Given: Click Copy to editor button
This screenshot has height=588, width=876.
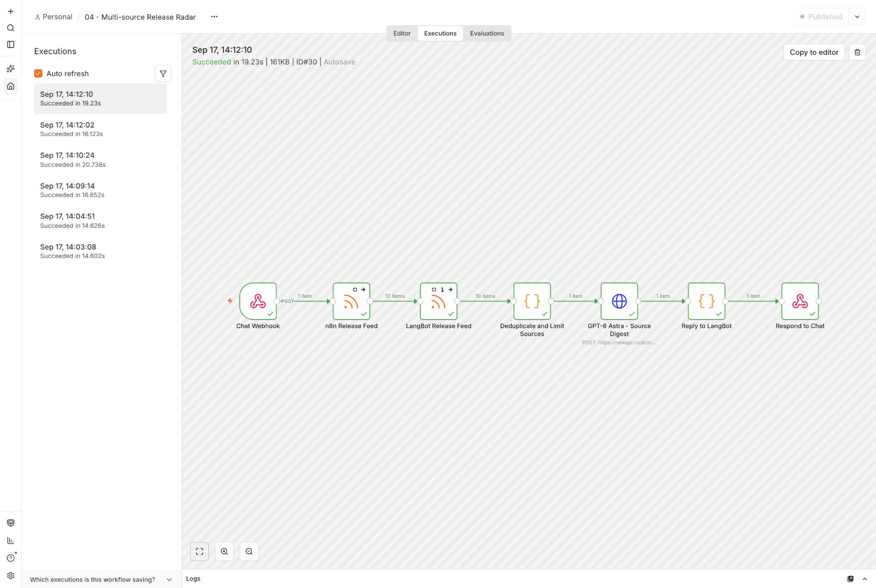Looking at the screenshot, I should 814,52.
